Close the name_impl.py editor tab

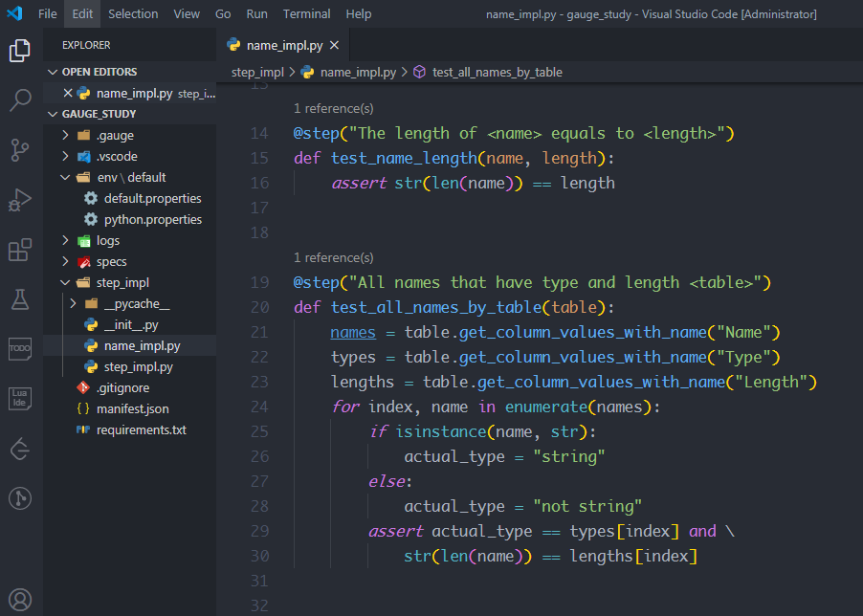pyautogui.click(x=334, y=45)
